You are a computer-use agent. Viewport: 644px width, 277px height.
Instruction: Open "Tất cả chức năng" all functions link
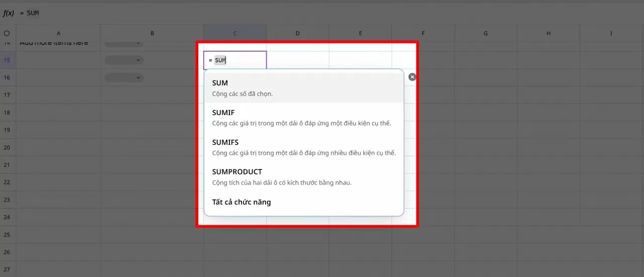coord(242,202)
